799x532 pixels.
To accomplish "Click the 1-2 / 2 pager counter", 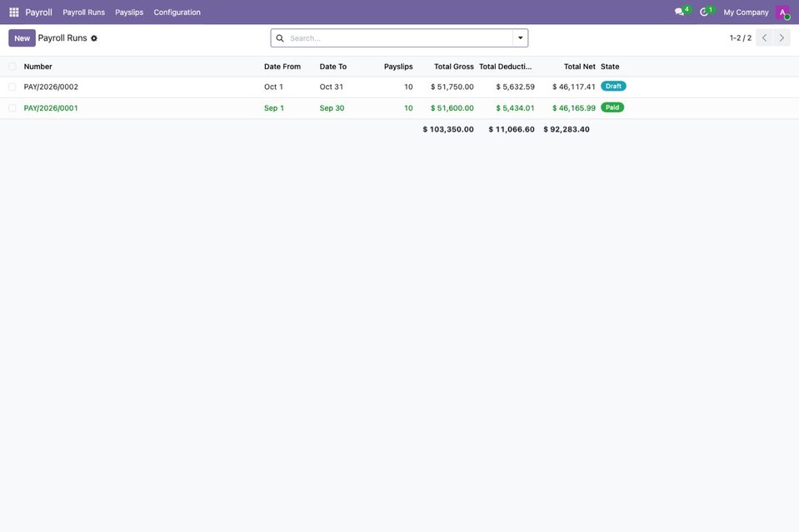I will [x=741, y=37].
